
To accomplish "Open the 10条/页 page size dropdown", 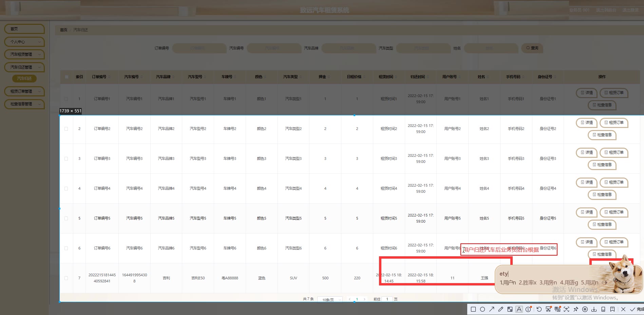I will pos(330,300).
